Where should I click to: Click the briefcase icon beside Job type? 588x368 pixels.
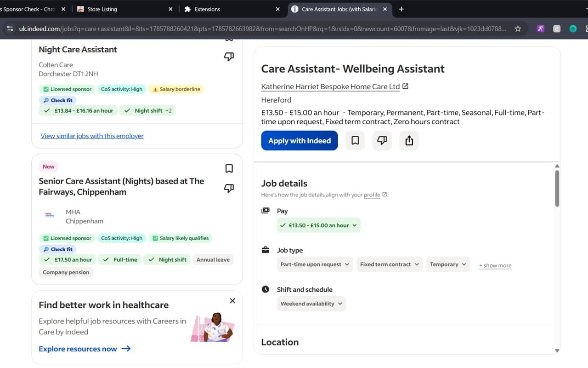click(x=265, y=250)
